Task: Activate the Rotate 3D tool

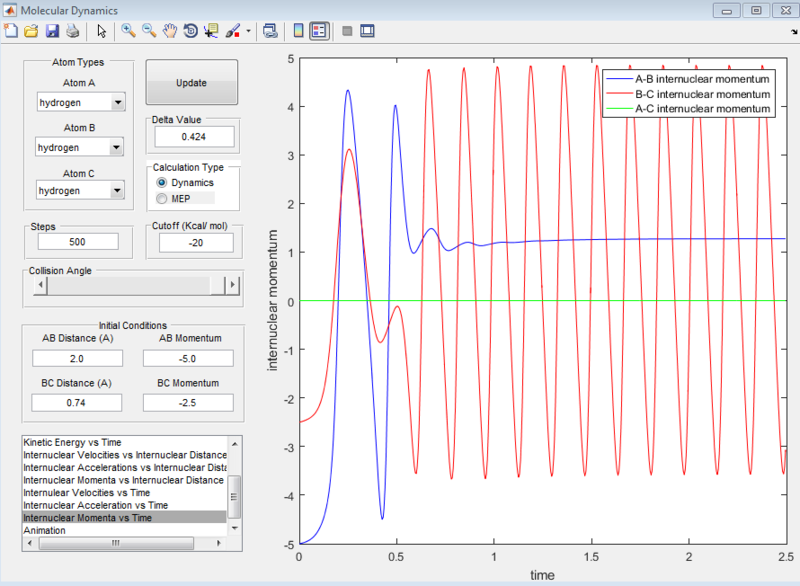Action: tap(190, 31)
